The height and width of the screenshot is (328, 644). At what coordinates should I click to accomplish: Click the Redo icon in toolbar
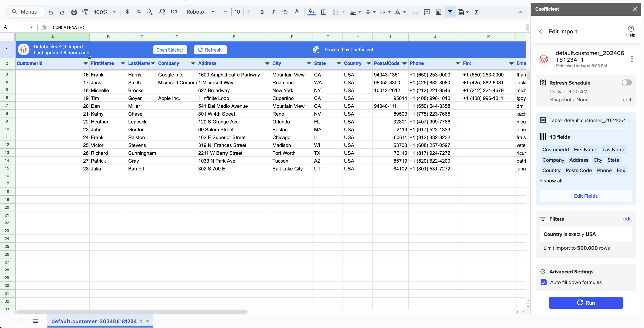click(x=62, y=12)
